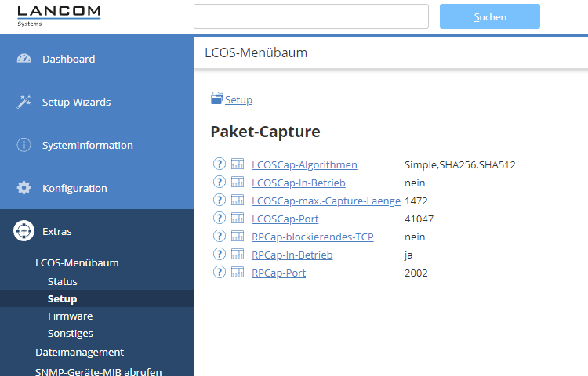Open Status under LCOS-Menübaum
Image resolution: width=588 pixels, height=376 pixels.
pyautogui.click(x=63, y=281)
